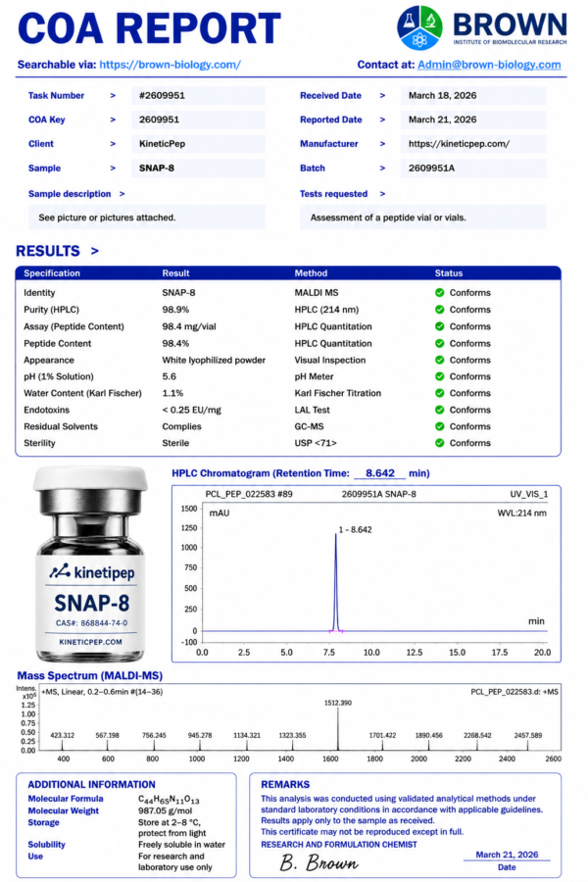Click the Karl Fischer Titration method cell
This screenshot has height=882, width=588.
pyautogui.click(x=337, y=393)
